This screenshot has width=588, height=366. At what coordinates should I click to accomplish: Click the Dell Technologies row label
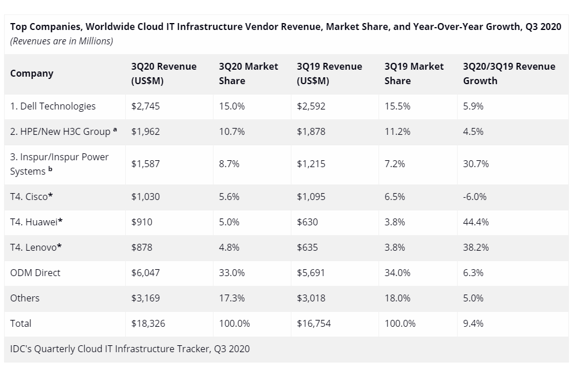point(53,106)
